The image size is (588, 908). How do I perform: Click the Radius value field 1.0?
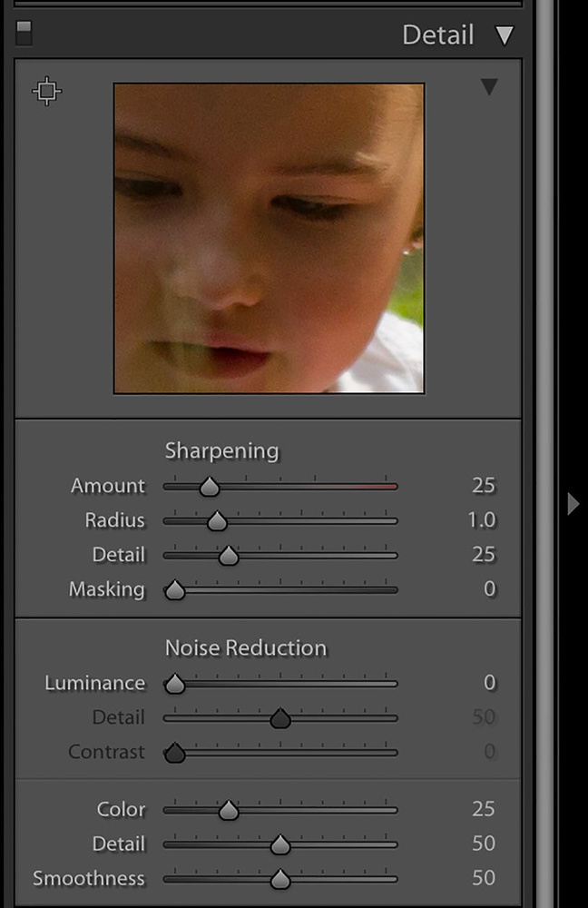click(x=482, y=520)
